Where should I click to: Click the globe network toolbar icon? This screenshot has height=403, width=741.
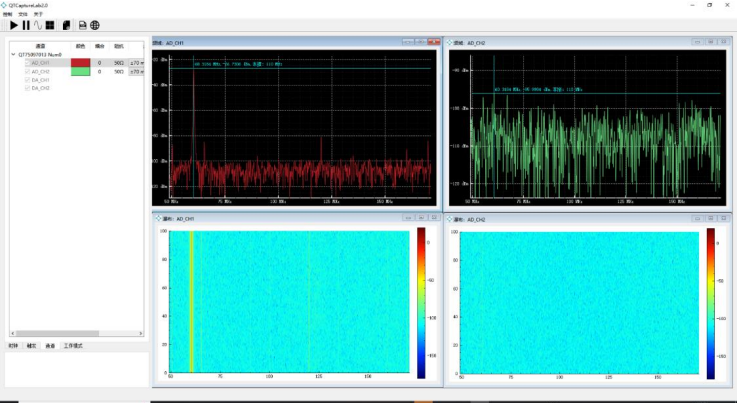tap(95, 25)
